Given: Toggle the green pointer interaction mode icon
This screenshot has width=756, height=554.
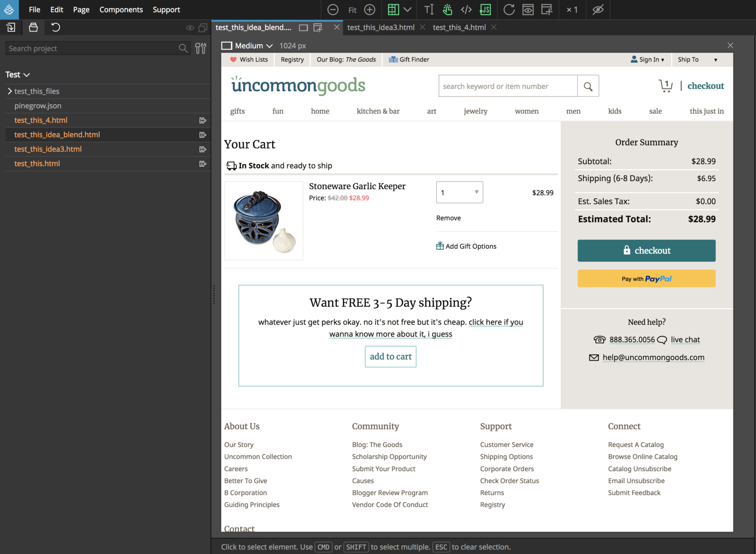Looking at the screenshot, I should (x=447, y=9).
